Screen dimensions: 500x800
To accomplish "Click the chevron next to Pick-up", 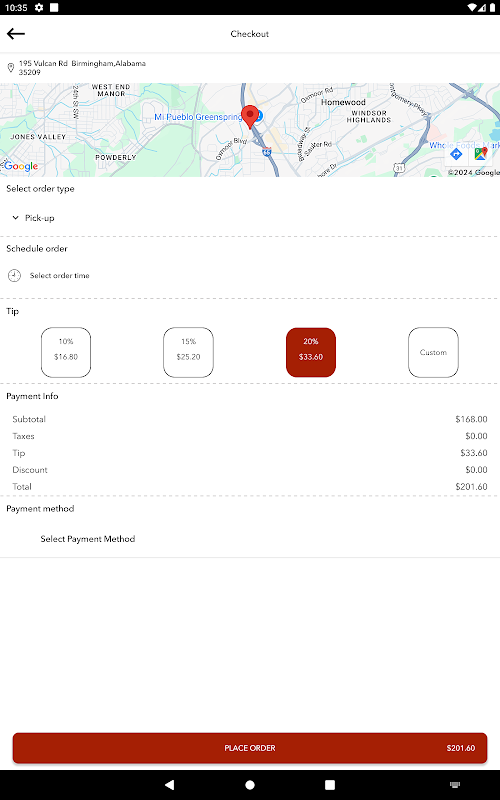I will pos(15,218).
